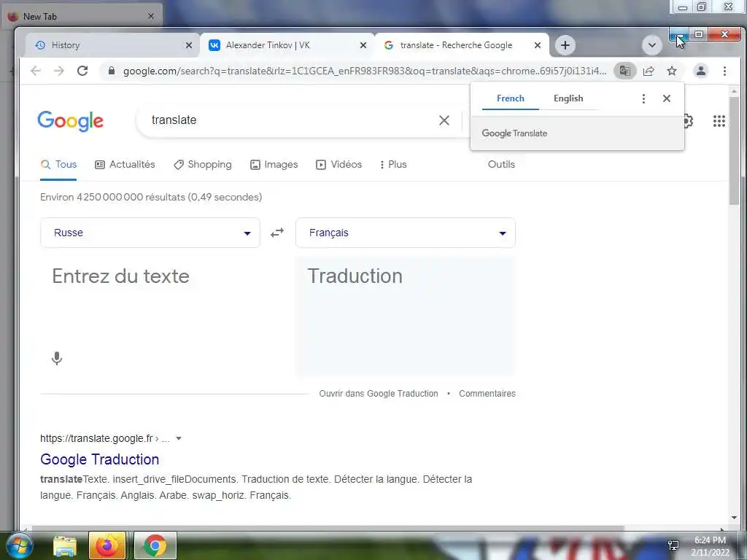Click the results count text
Viewport: 747px width, 560px height.
click(151, 197)
